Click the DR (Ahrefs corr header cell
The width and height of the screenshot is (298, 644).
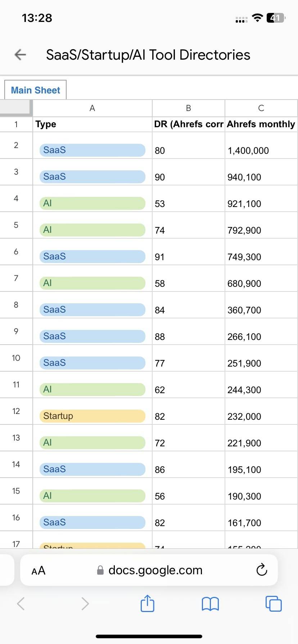tap(189, 124)
